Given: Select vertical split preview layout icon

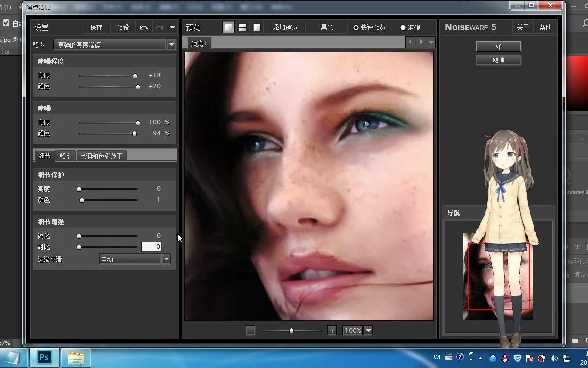Looking at the screenshot, I should 257,28.
